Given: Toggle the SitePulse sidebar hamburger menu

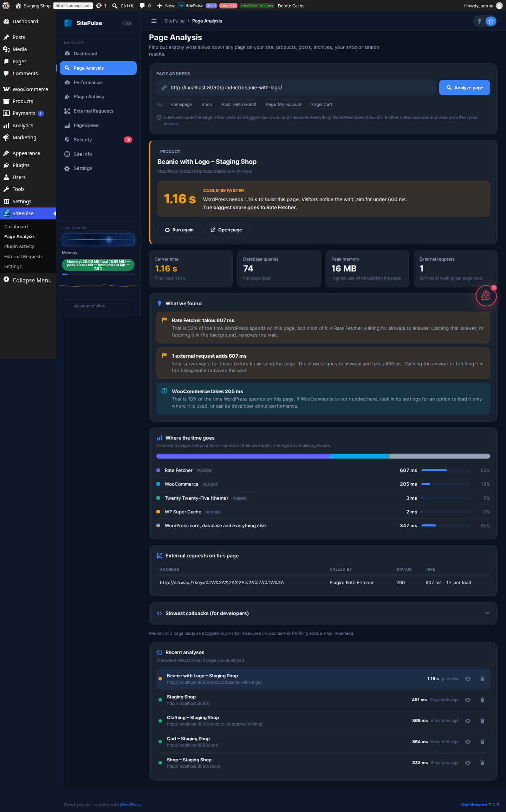Looking at the screenshot, I should [x=154, y=21].
